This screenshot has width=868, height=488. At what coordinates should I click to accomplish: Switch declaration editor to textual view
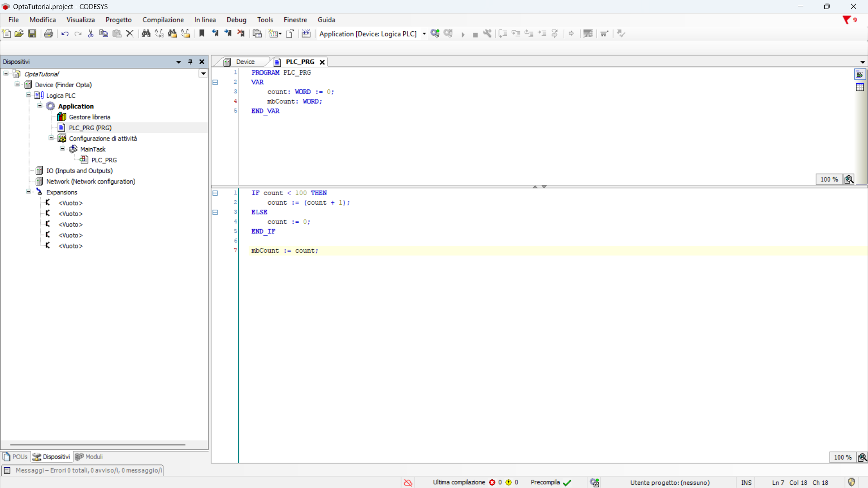tap(860, 75)
